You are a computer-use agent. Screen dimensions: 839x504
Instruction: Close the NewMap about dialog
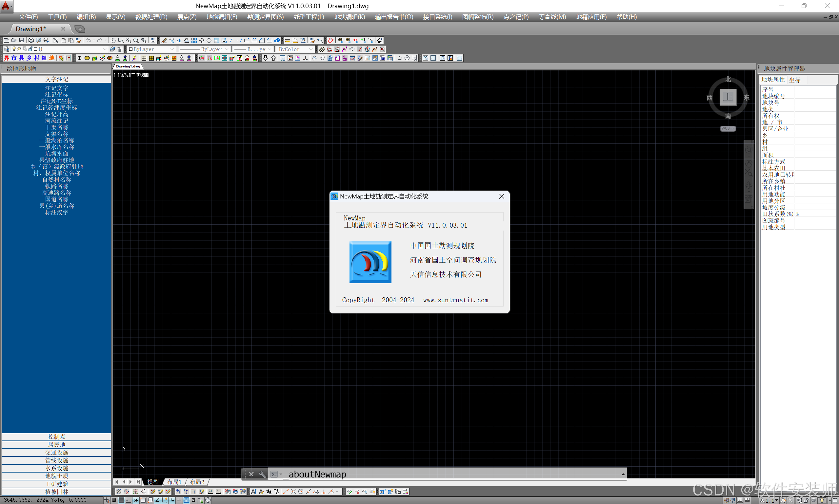[501, 196]
